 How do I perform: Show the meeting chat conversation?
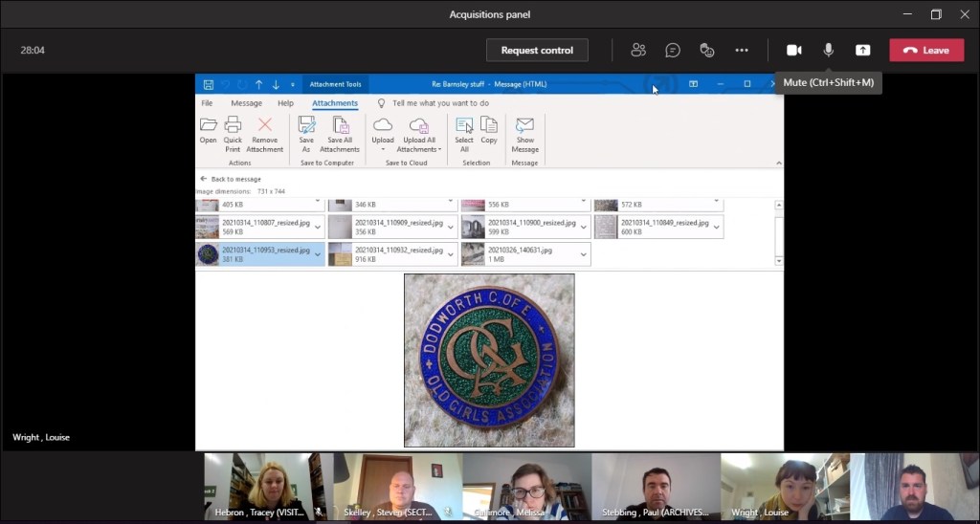coord(673,51)
